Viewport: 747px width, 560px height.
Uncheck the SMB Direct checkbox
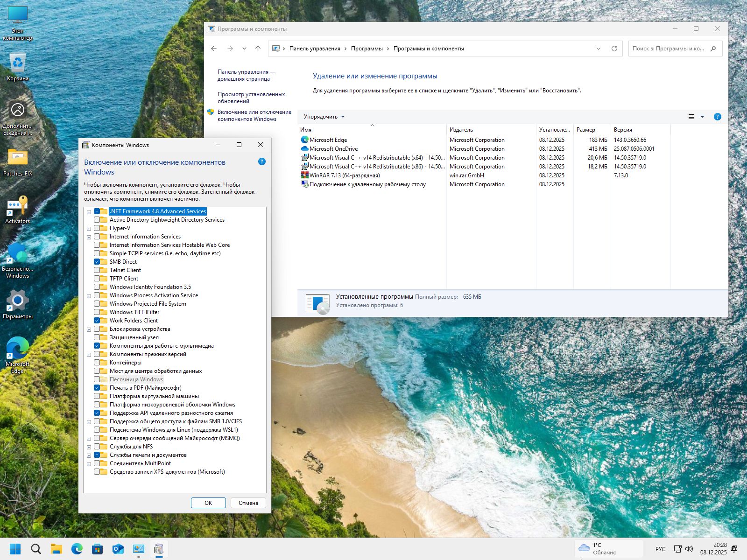pyautogui.click(x=97, y=262)
